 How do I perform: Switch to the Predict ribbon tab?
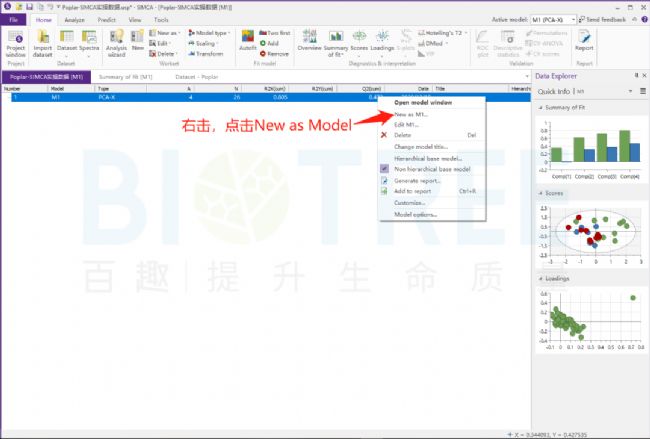[x=107, y=19]
